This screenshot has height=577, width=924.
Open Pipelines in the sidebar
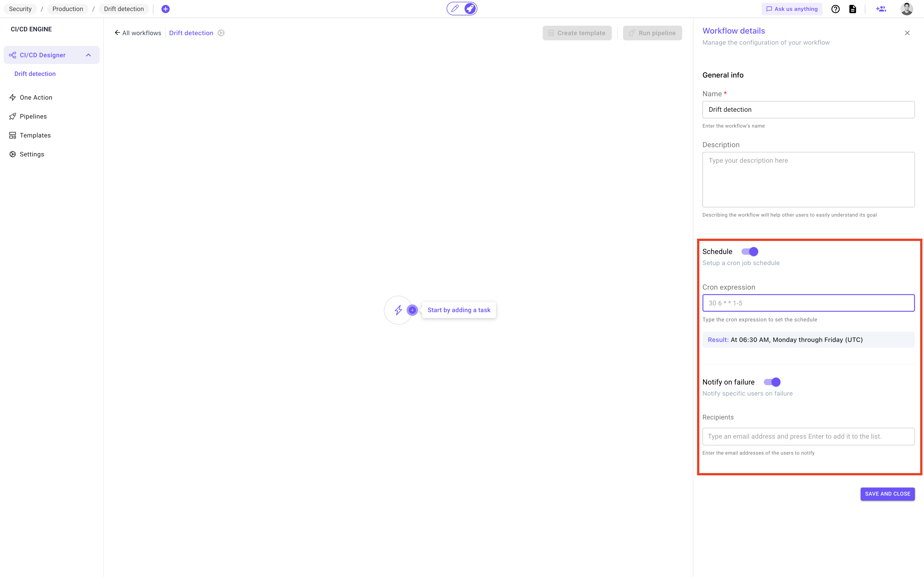[33, 116]
